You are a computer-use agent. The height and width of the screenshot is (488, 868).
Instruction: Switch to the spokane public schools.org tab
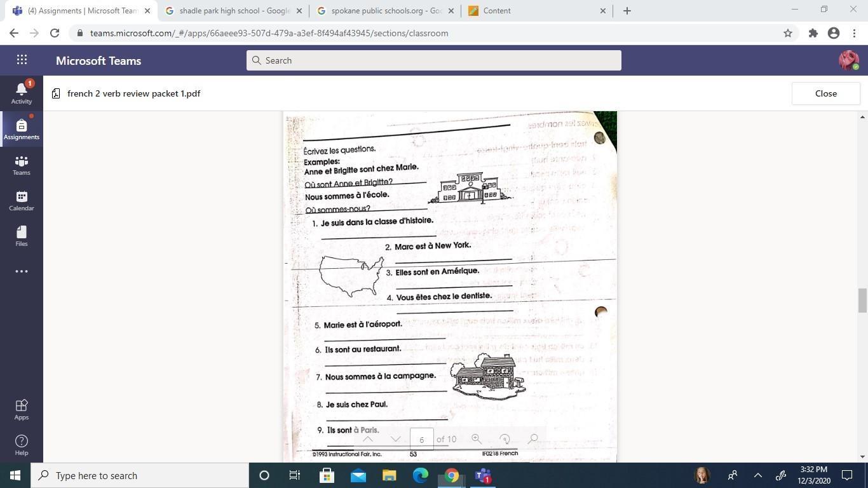pos(385,11)
